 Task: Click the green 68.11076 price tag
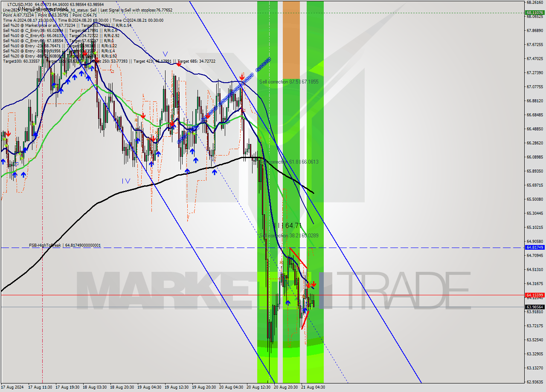(534, 12)
